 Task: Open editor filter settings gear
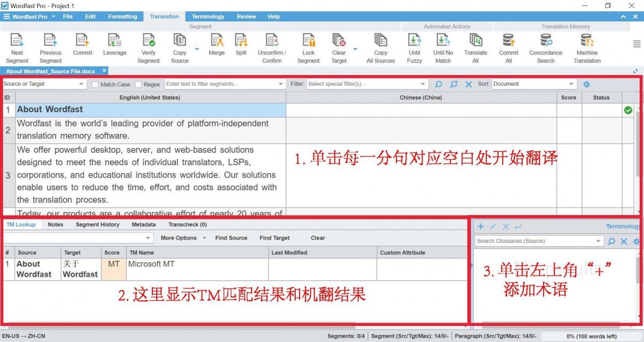(587, 84)
